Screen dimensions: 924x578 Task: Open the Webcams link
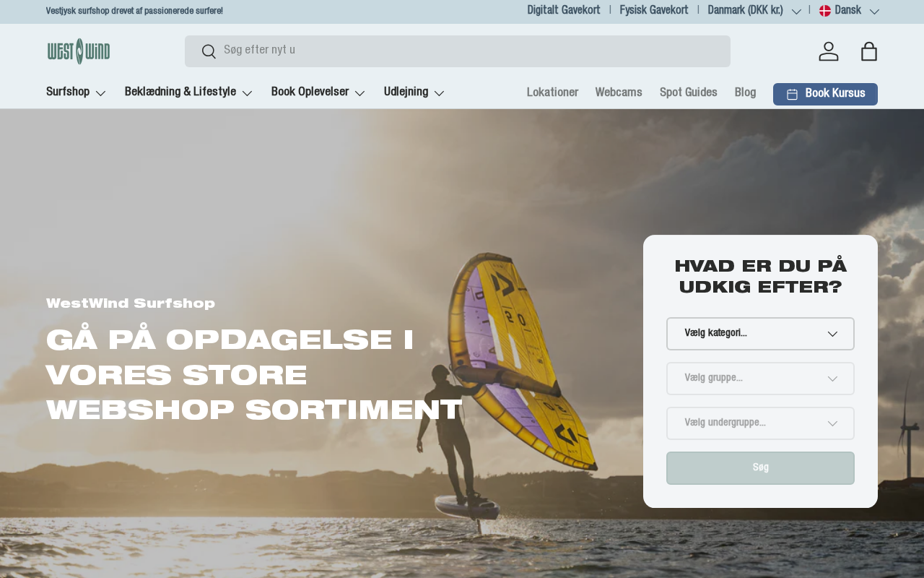(619, 92)
